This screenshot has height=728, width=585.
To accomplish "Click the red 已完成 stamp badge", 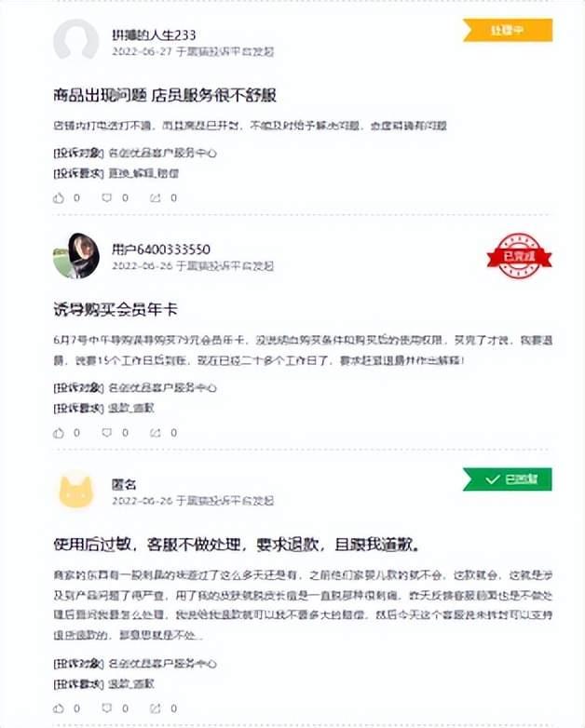I will [x=519, y=256].
